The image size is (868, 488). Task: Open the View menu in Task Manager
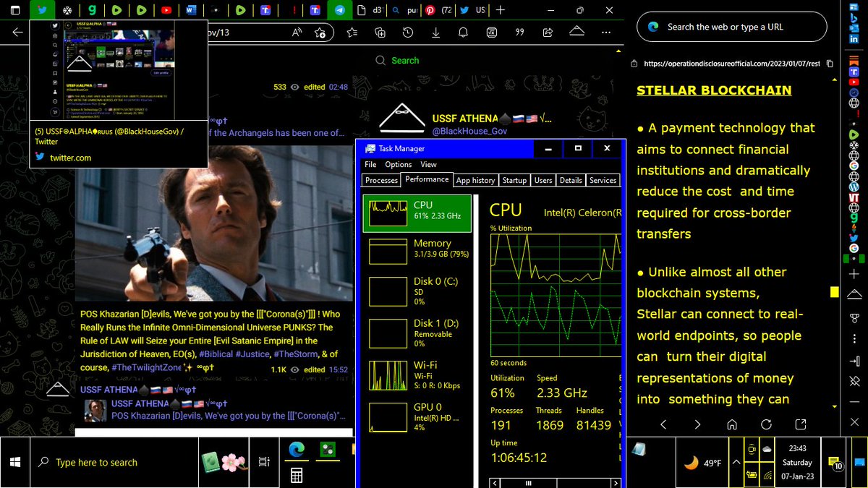pos(429,165)
